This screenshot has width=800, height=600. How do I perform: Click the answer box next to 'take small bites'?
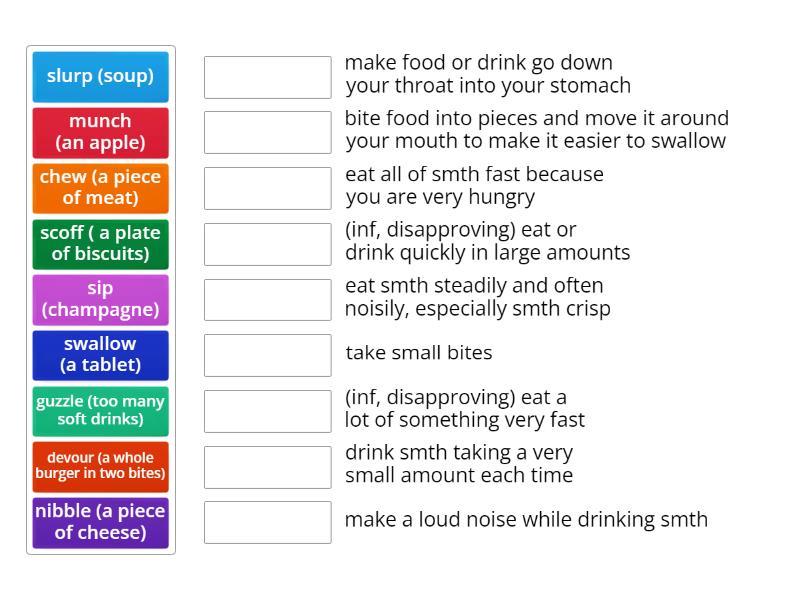tap(266, 355)
